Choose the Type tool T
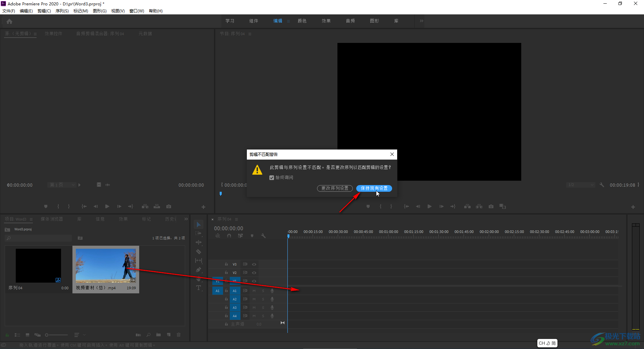The width and height of the screenshot is (644, 349). coord(199,288)
